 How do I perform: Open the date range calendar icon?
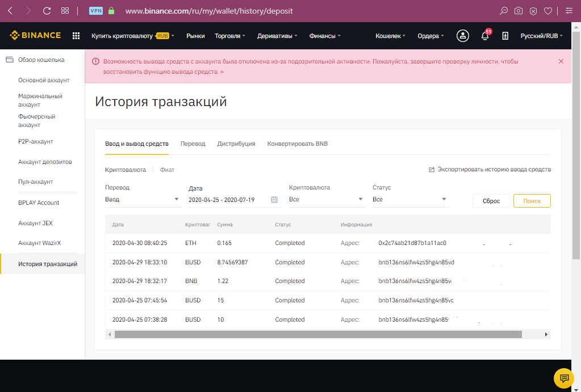click(x=274, y=200)
